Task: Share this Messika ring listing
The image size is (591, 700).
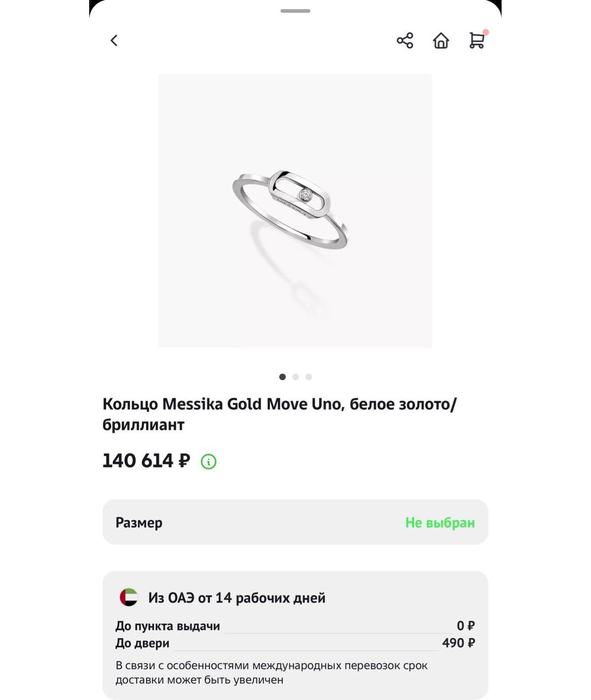Action: click(x=405, y=40)
